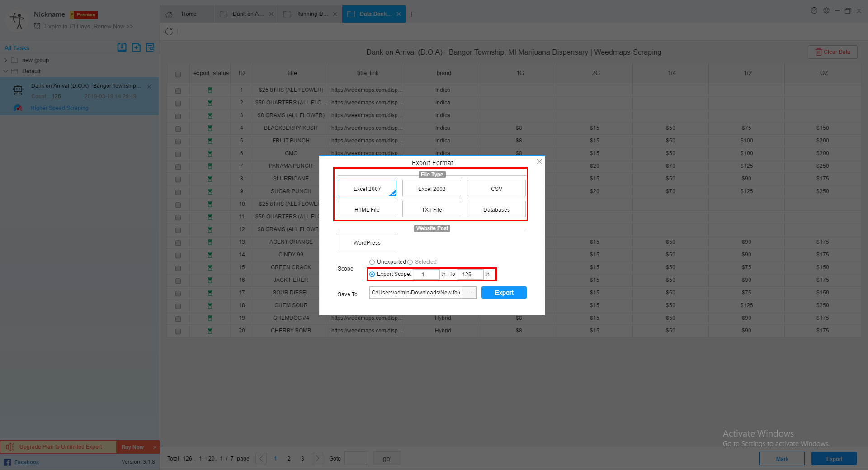
Task: Click the Clear Data button
Action: (x=833, y=52)
